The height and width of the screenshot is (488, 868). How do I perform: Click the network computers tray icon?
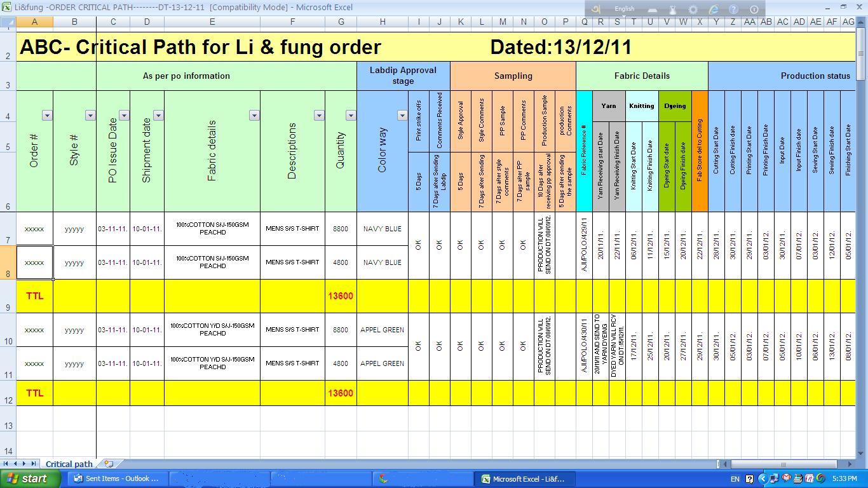tap(775, 478)
